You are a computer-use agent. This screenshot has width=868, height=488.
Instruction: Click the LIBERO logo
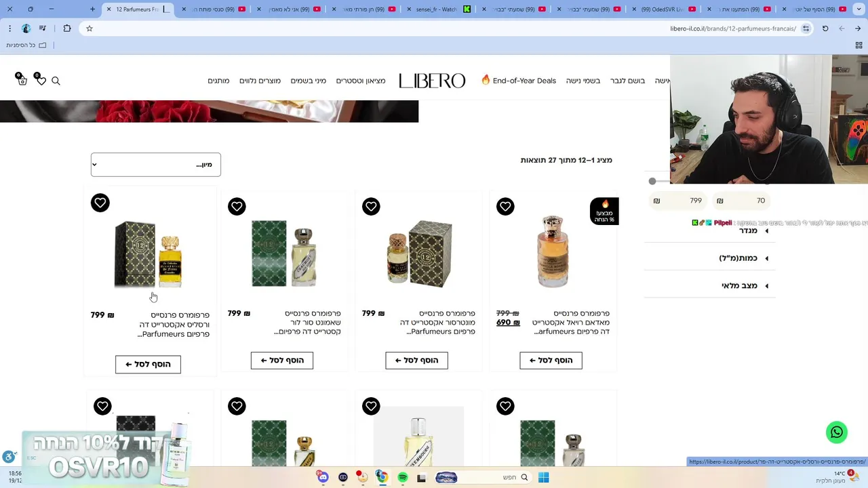pos(432,81)
